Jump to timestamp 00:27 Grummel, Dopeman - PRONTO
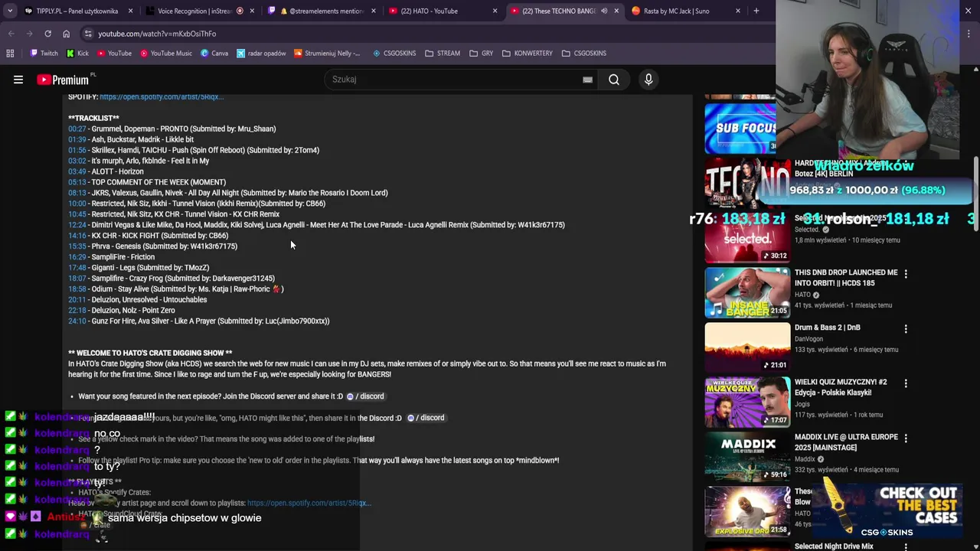This screenshot has height=551, width=980. tap(77, 129)
